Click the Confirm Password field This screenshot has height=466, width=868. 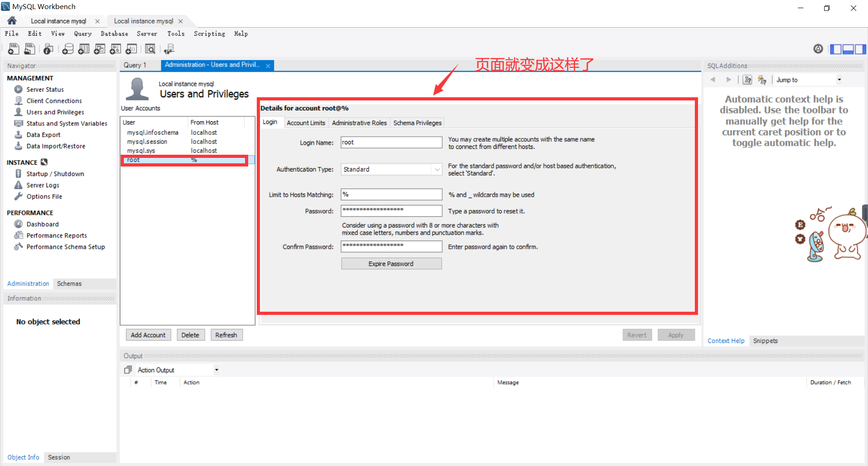pyautogui.click(x=392, y=247)
